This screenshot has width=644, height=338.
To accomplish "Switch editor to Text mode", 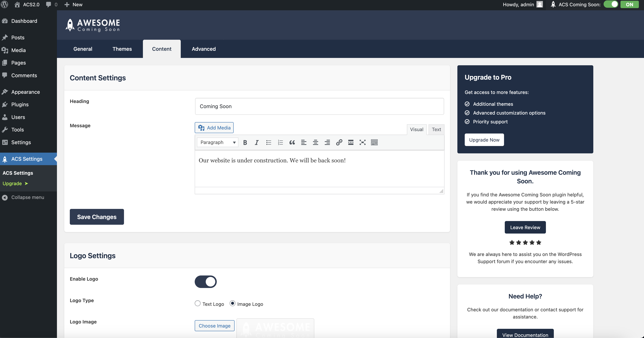I will click(436, 129).
